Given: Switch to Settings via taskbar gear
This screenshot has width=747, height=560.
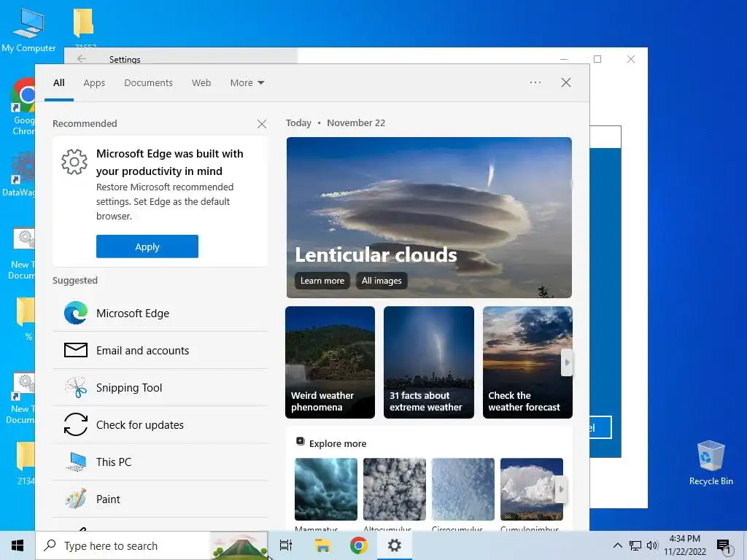Looking at the screenshot, I should click(x=395, y=545).
